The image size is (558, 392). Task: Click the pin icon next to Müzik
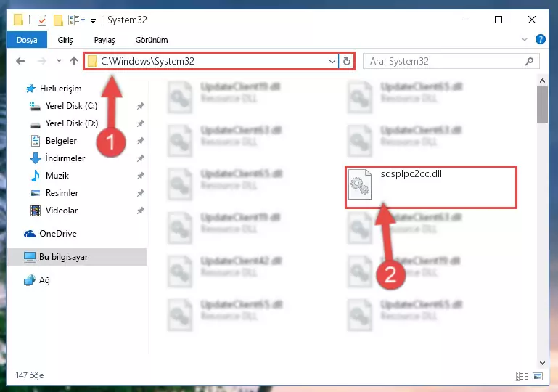(141, 176)
